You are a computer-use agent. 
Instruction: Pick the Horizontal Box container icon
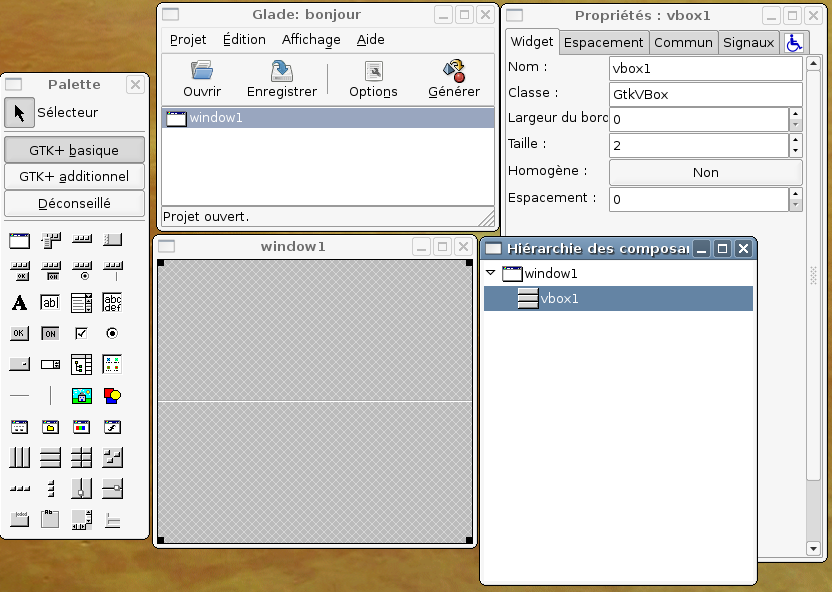point(20,457)
